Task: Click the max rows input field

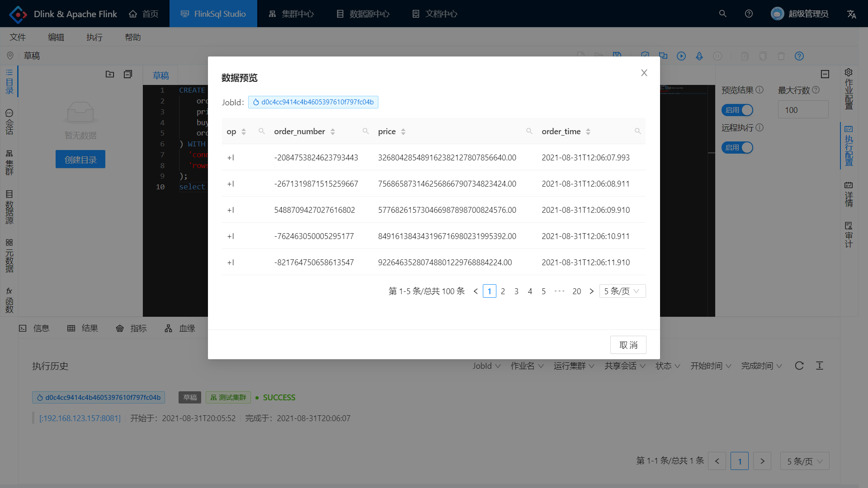Action: pyautogui.click(x=803, y=110)
